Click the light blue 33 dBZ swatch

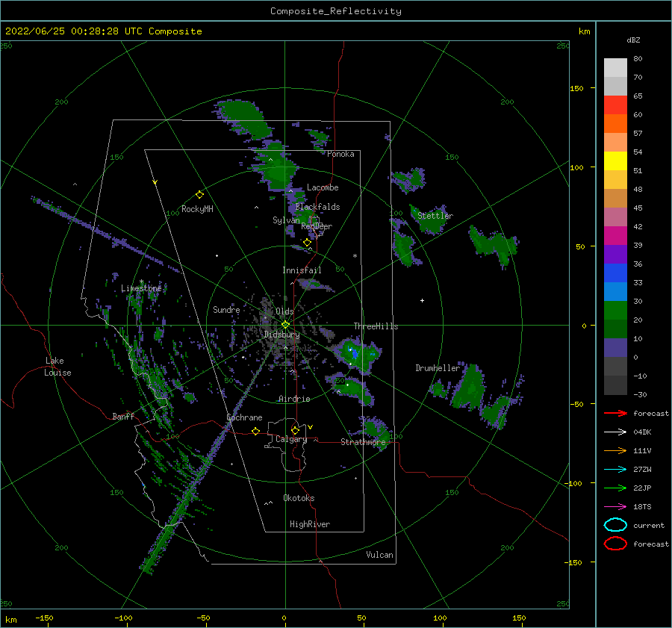pyautogui.click(x=615, y=292)
